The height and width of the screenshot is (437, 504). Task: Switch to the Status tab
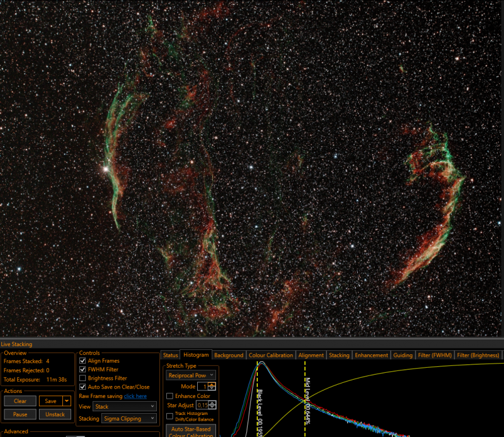pos(170,355)
